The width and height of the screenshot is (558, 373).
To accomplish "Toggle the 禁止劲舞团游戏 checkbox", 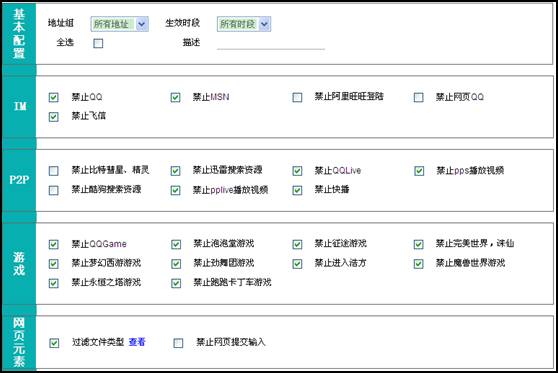I will point(176,264).
